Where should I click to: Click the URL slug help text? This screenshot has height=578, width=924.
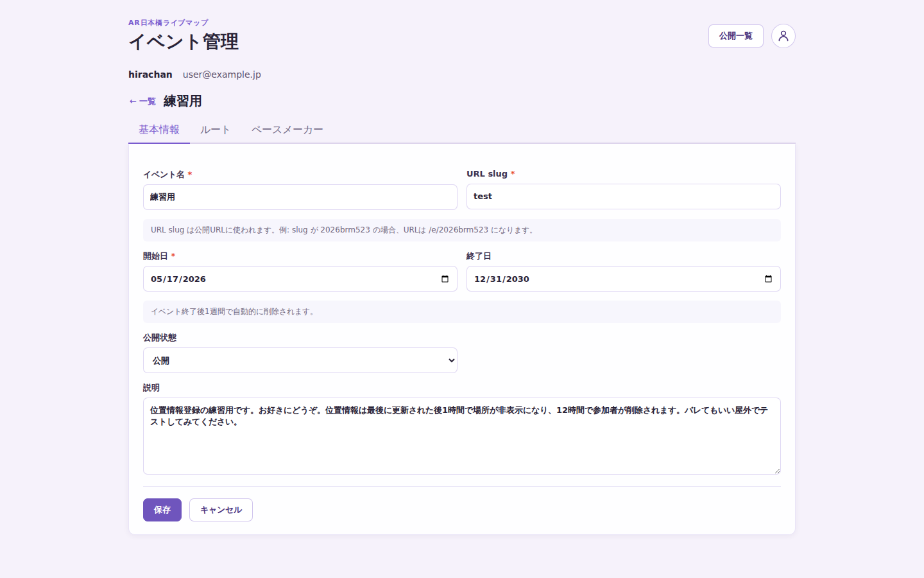tap(461, 230)
